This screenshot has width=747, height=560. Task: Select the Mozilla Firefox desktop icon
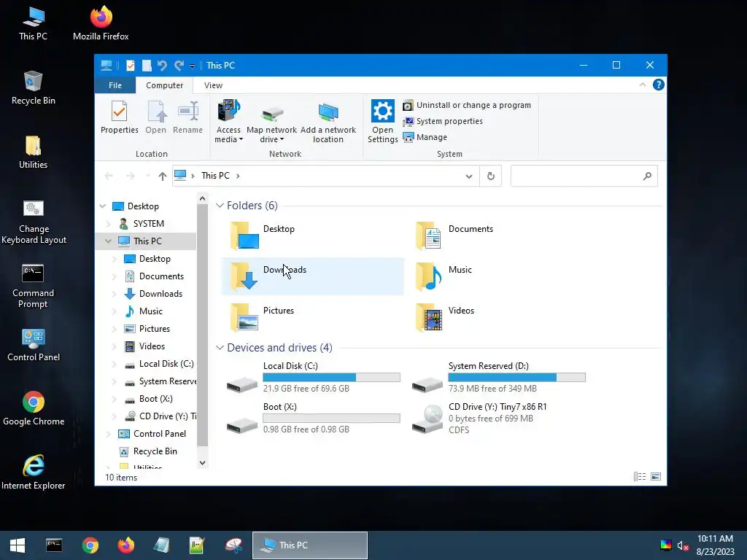pos(101,23)
